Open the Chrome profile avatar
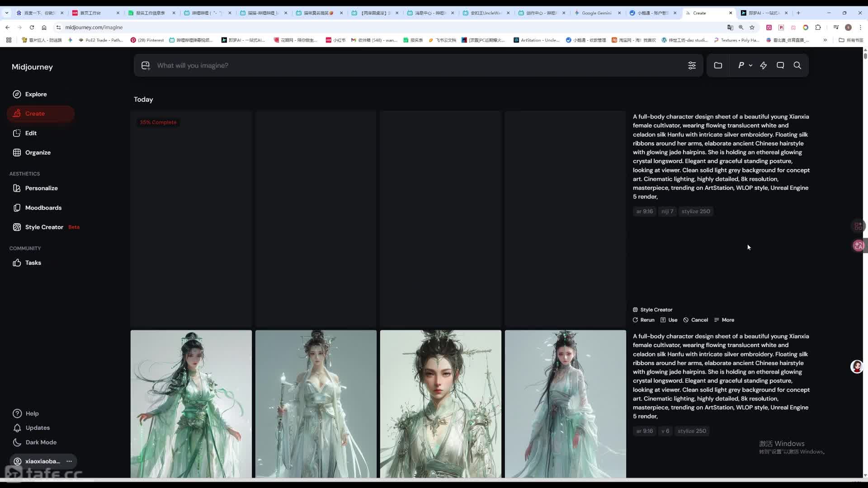The height and width of the screenshot is (488, 868). (x=848, y=28)
